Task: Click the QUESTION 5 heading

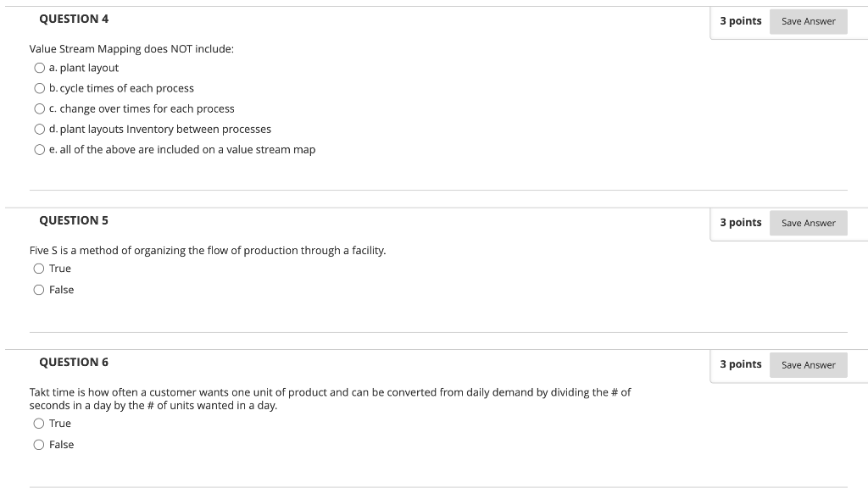Action: tap(74, 220)
